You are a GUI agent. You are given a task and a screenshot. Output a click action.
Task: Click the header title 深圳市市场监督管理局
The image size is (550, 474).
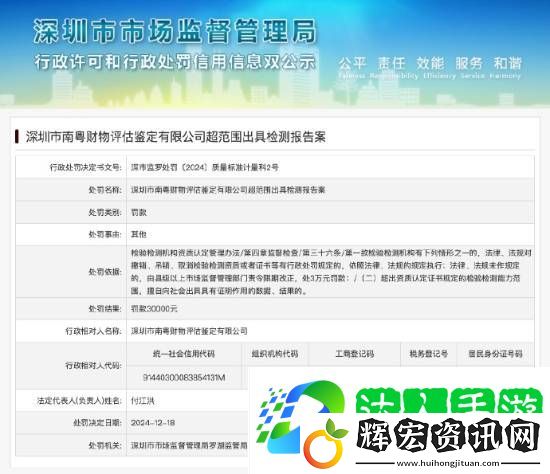pos(175,32)
